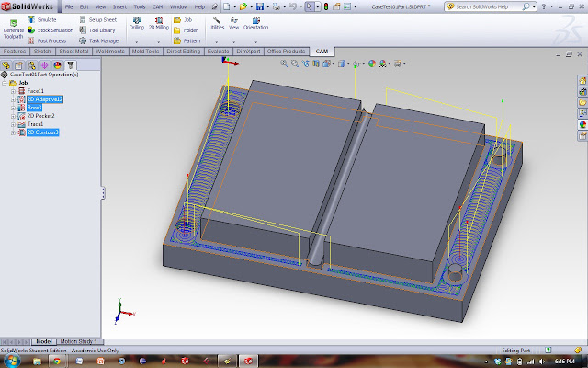
Task: Switch to the Sheet Metal tab
Action: [x=74, y=52]
